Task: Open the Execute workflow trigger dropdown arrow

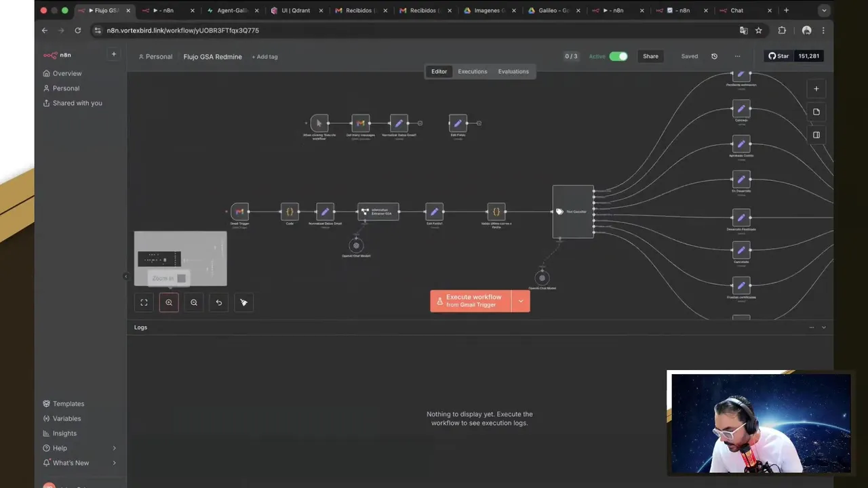Action: click(x=521, y=301)
